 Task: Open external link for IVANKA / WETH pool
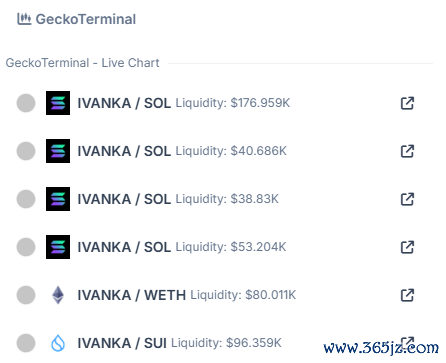pyautogui.click(x=407, y=295)
